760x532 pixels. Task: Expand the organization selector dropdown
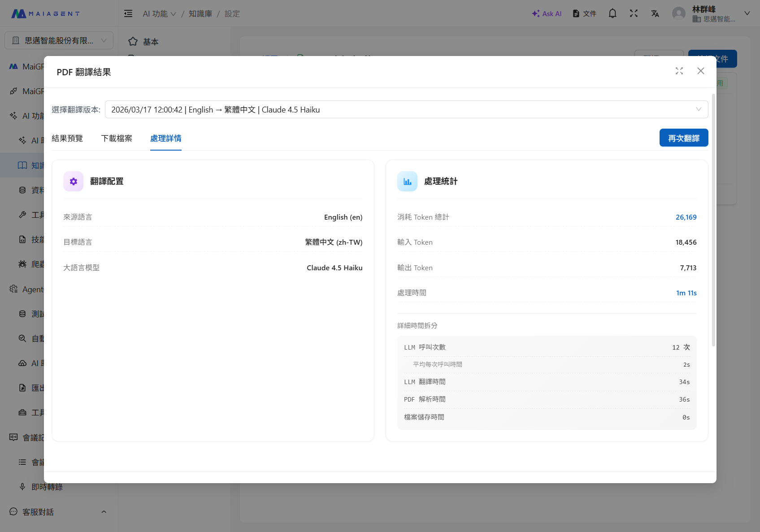pos(59,40)
